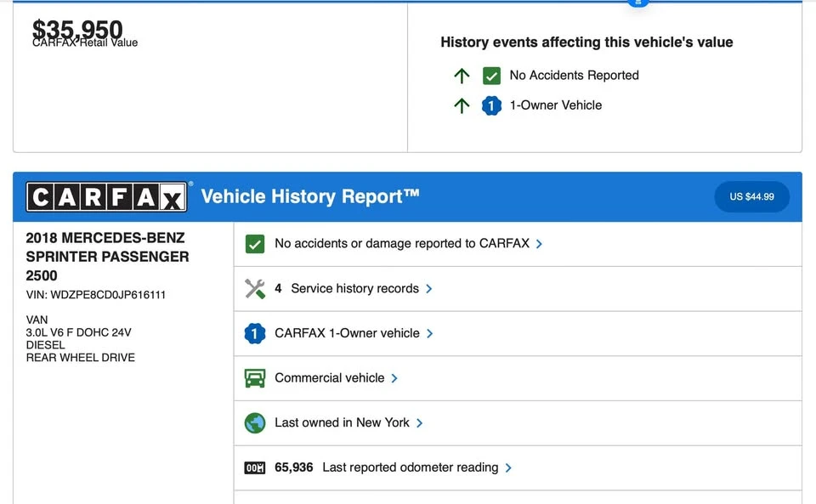Click the No Accidents Reported text
816x504 pixels.
click(574, 76)
